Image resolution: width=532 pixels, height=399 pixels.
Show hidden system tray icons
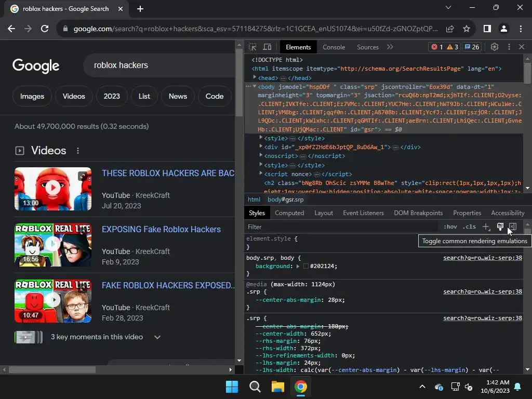tap(422, 387)
